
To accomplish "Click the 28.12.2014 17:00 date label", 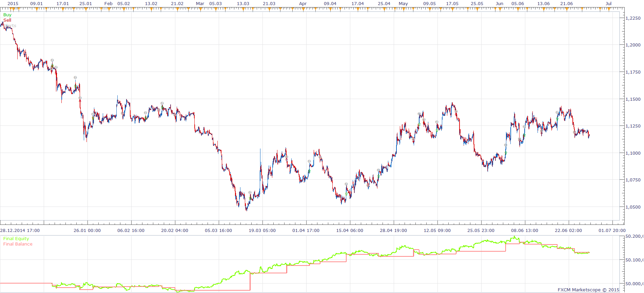I will (x=20, y=231).
